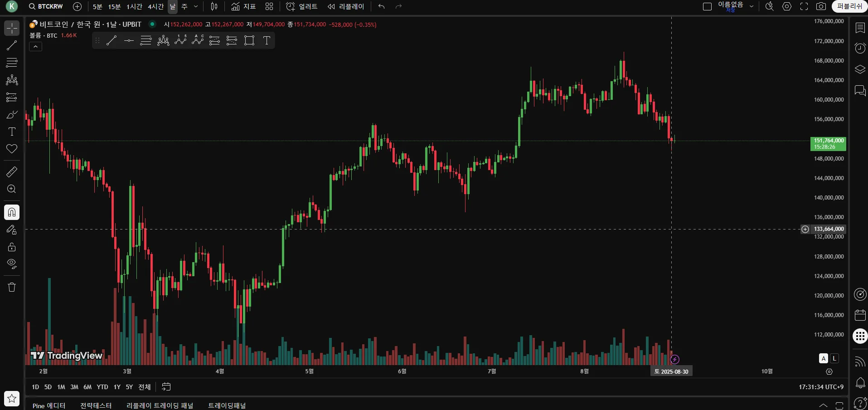Pick text tool in floating drawing toolbar
The height and width of the screenshot is (410, 868).
[267, 41]
